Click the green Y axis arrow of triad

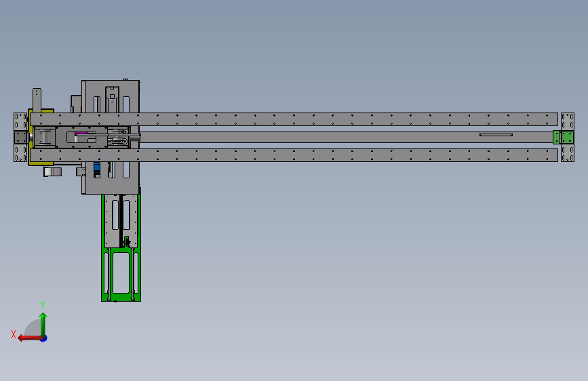43,325
